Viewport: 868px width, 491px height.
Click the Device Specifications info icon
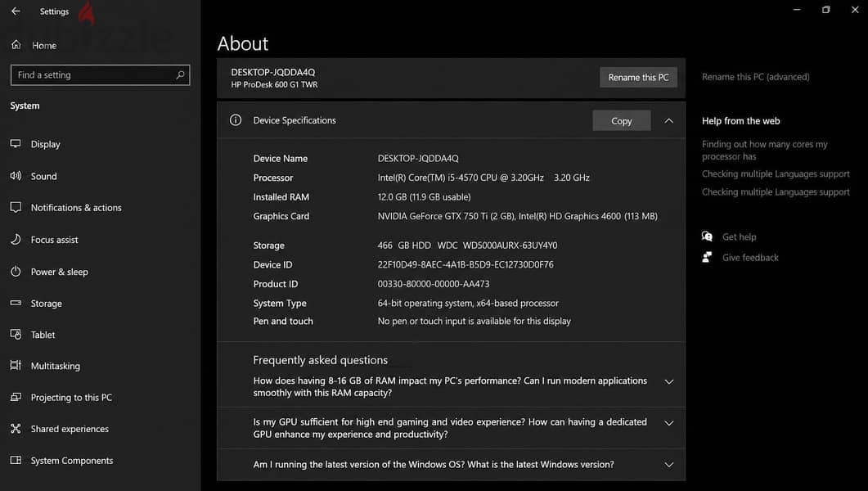[236, 120]
